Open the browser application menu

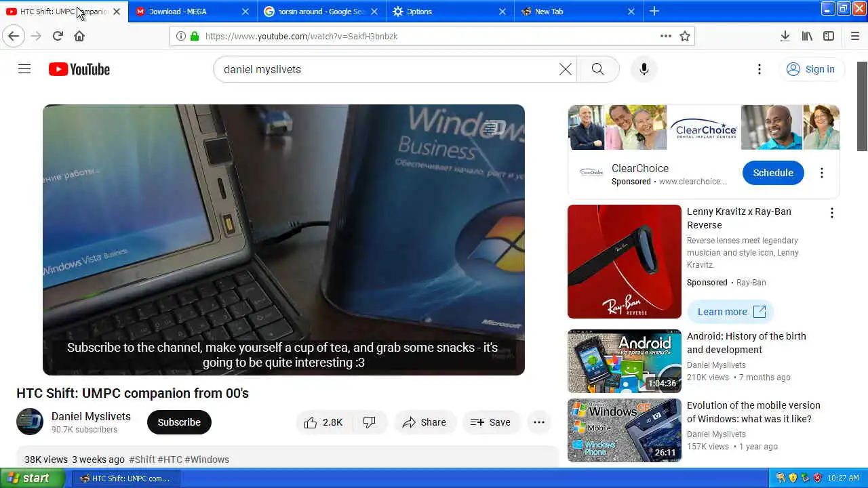point(855,36)
